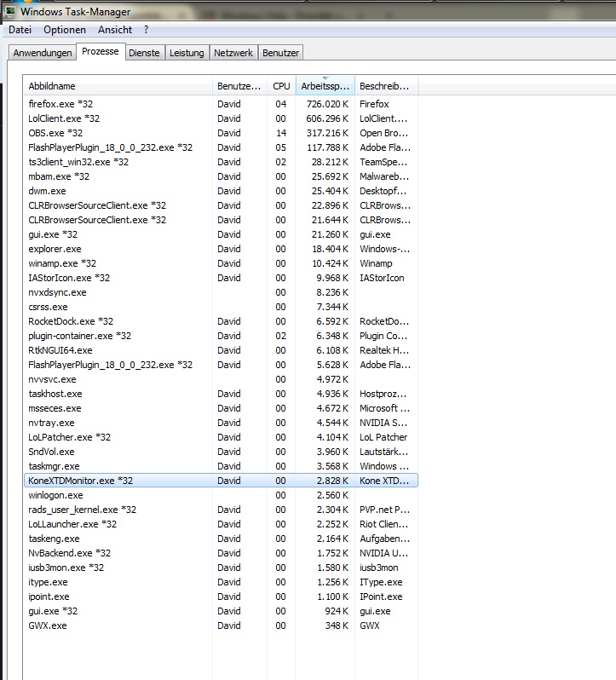Select the winlogon.exe process
This screenshot has width=616, height=680.
tap(221, 495)
